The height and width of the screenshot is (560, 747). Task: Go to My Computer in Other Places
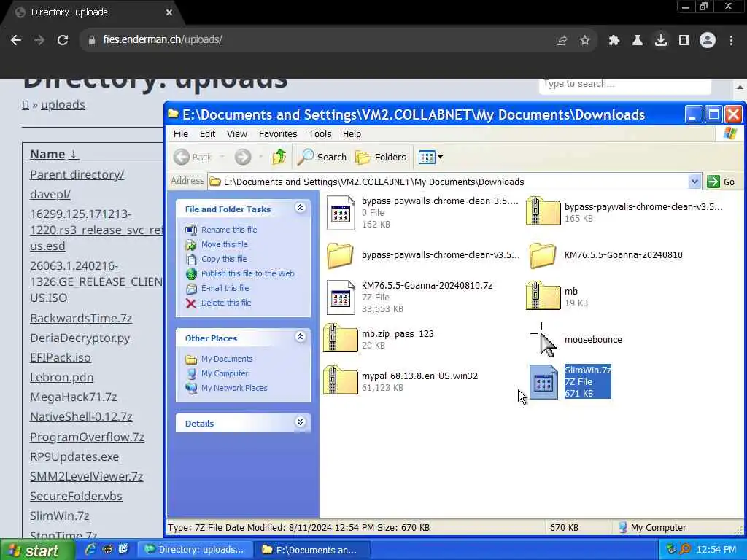point(225,374)
